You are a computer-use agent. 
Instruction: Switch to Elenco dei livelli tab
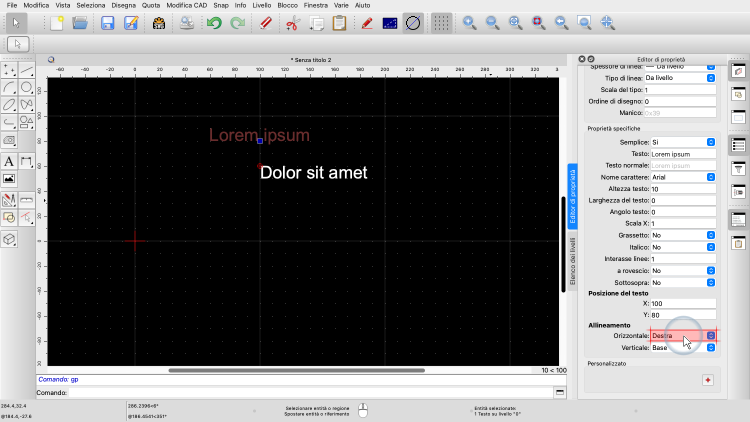(x=573, y=264)
